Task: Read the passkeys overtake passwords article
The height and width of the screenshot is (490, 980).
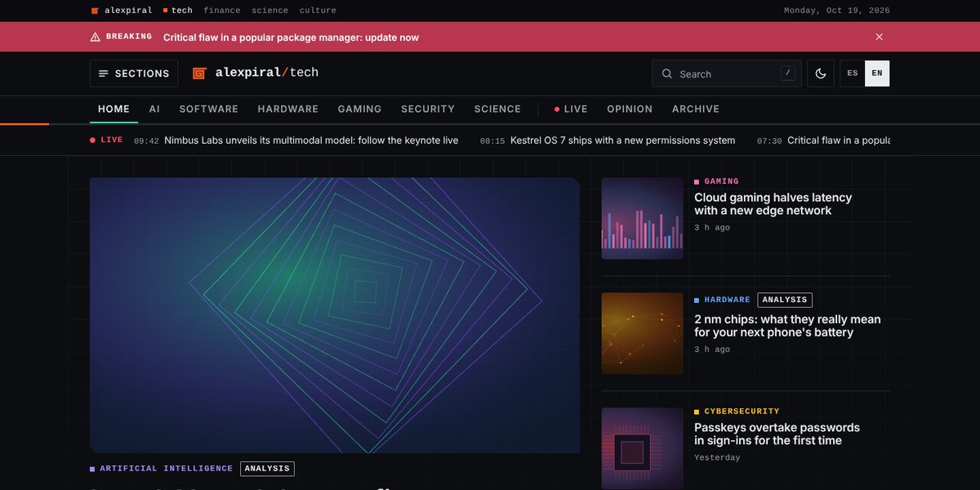Action: click(777, 434)
